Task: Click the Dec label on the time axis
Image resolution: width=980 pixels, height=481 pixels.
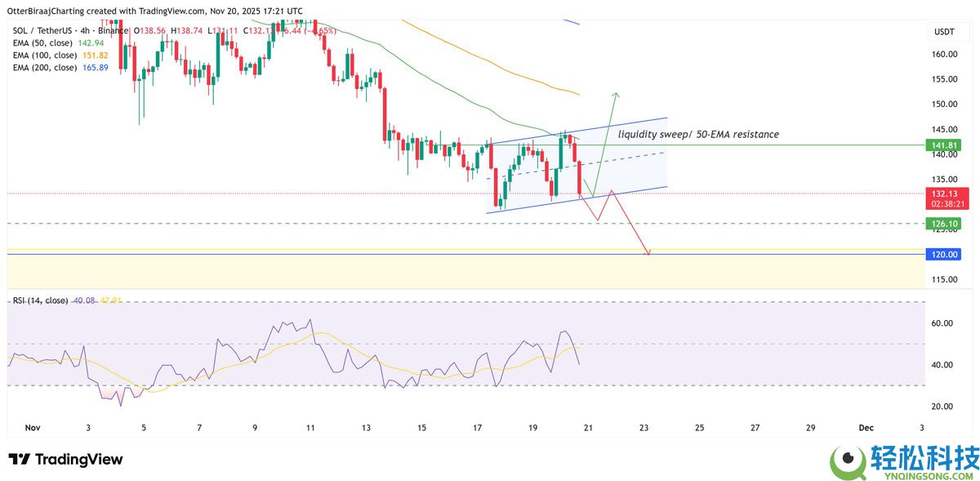Action: (867, 427)
